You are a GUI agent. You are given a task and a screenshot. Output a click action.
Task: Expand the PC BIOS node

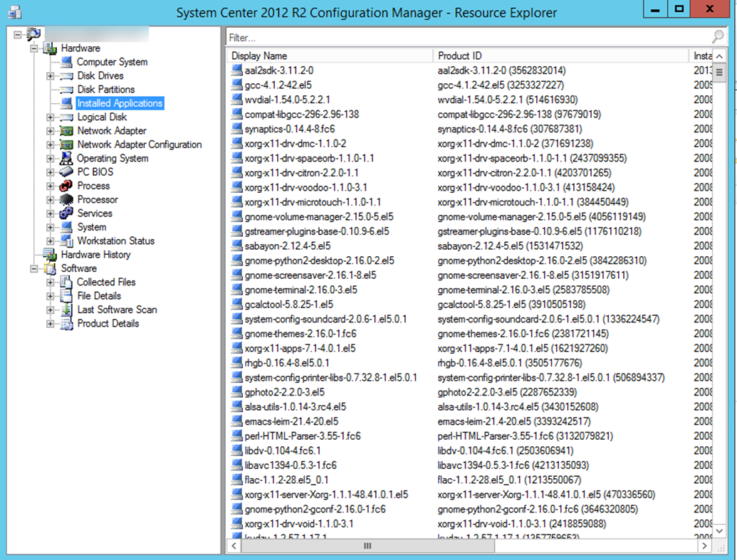[51, 172]
